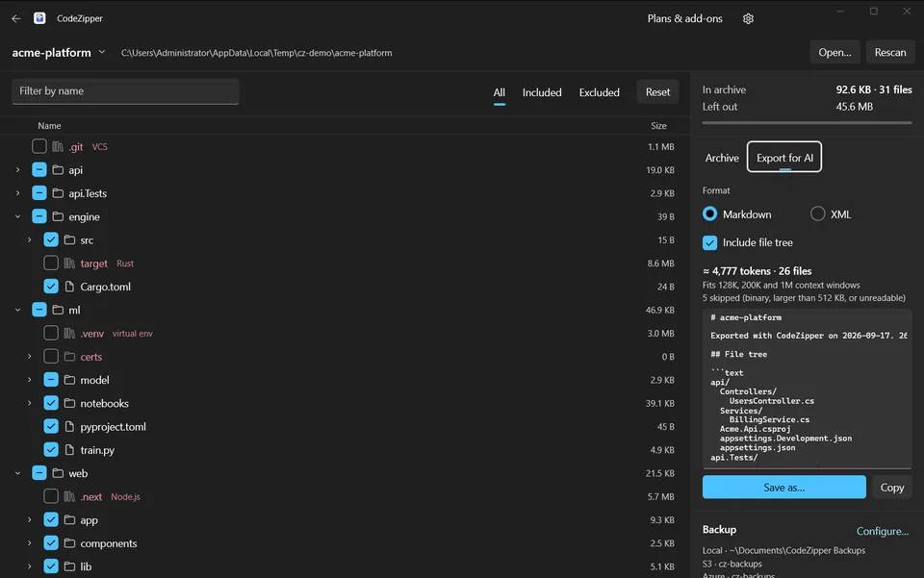
Task: Uncheck the train.py checkbox
Action: tap(51, 450)
